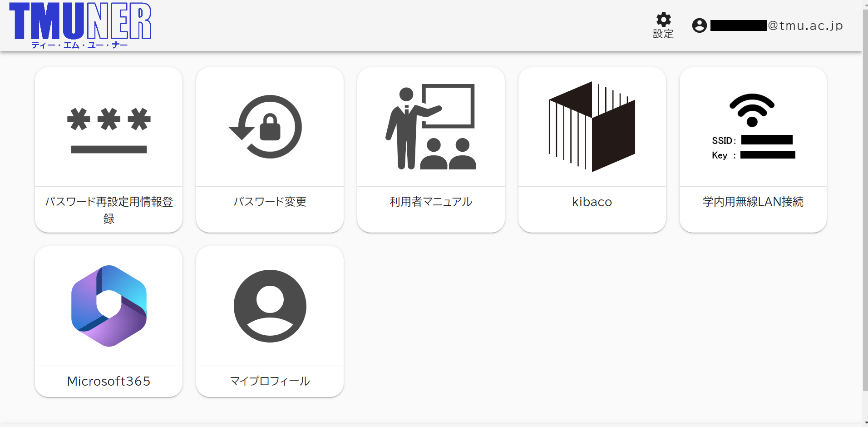This screenshot has height=427, width=868.
Task: Click the lock with circular arrow icon
Action: click(266, 127)
